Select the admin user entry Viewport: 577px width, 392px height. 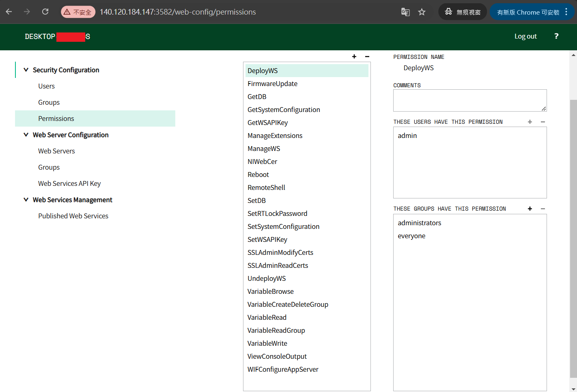[470, 136]
